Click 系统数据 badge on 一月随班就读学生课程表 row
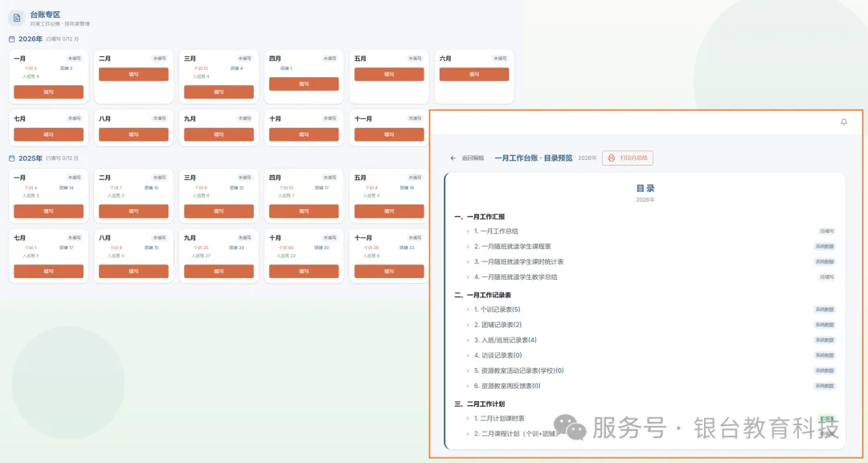 coord(825,247)
